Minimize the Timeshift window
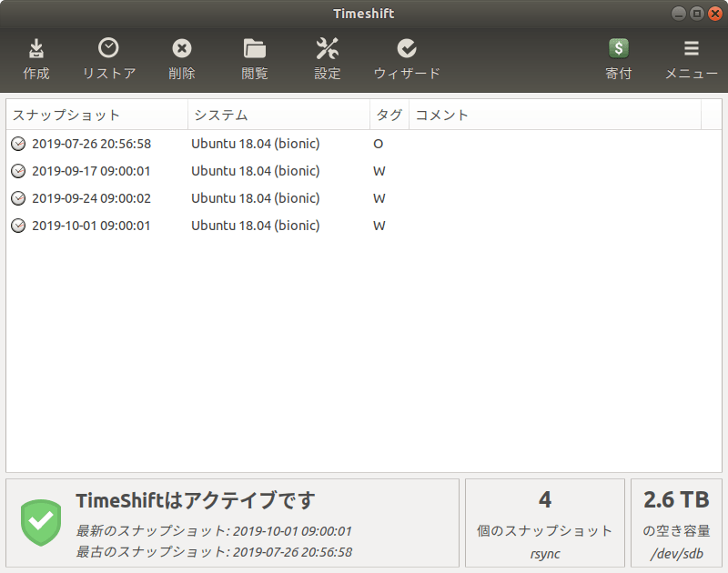 tap(678, 14)
